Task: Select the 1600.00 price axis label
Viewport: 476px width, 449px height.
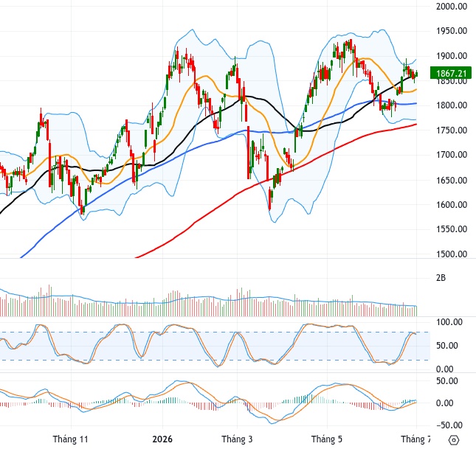Action: (452, 204)
